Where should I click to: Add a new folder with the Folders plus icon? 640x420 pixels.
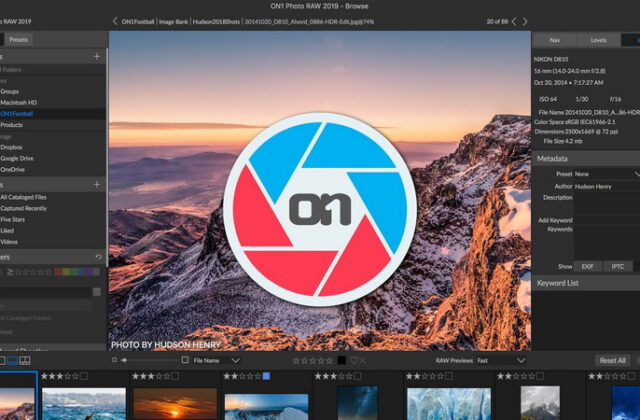tap(97, 56)
